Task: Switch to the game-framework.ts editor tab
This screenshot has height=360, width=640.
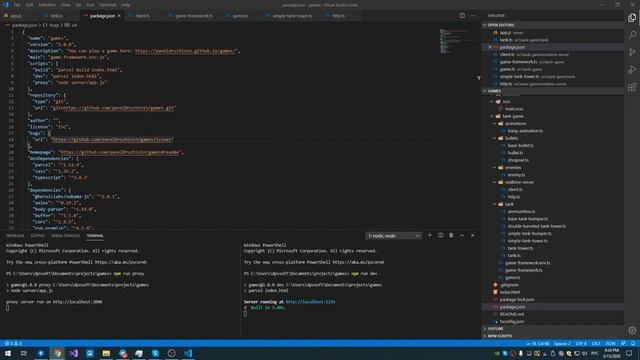Action: coord(194,16)
